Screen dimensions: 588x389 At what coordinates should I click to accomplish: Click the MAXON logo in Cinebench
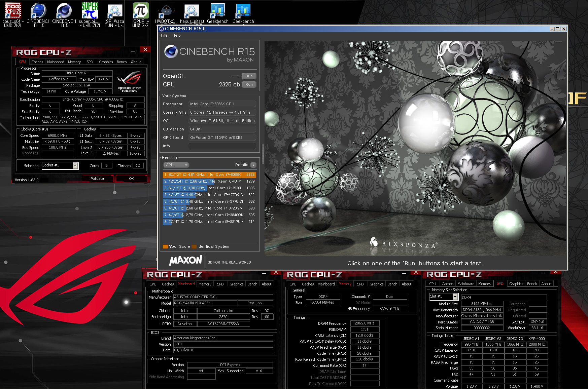(186, 260)
